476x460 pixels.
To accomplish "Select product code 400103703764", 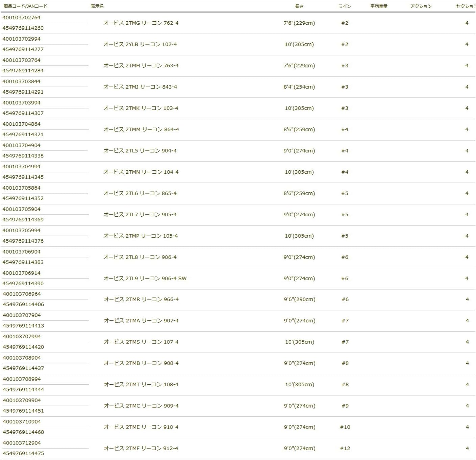I will click(21, 60).
